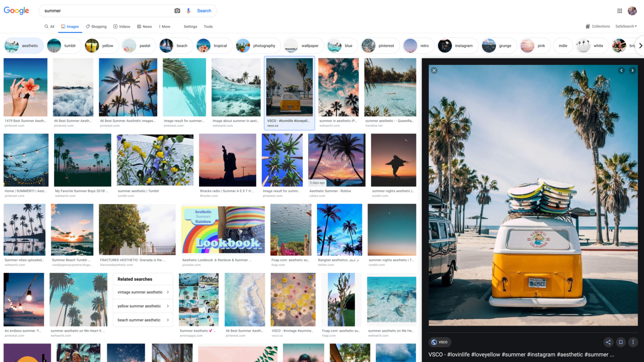Open the Collections link
Viewport: 644px width, 362px height.
click(598, 27)
